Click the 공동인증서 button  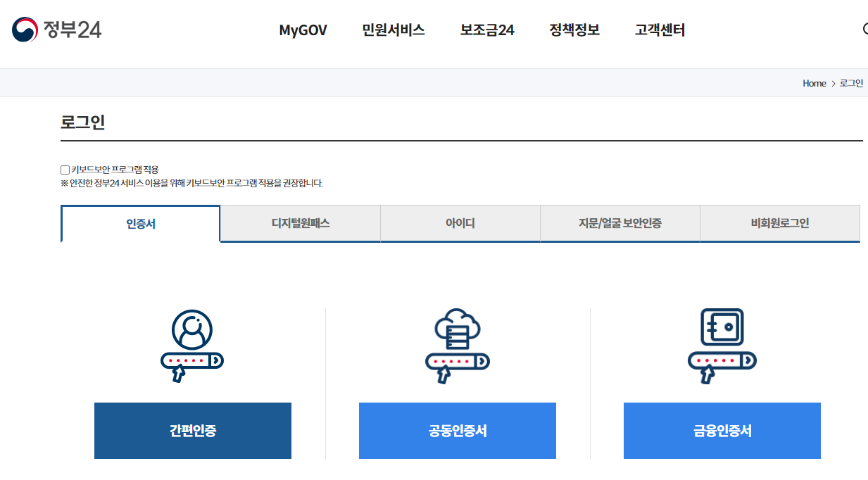click(x=457, y=430)
